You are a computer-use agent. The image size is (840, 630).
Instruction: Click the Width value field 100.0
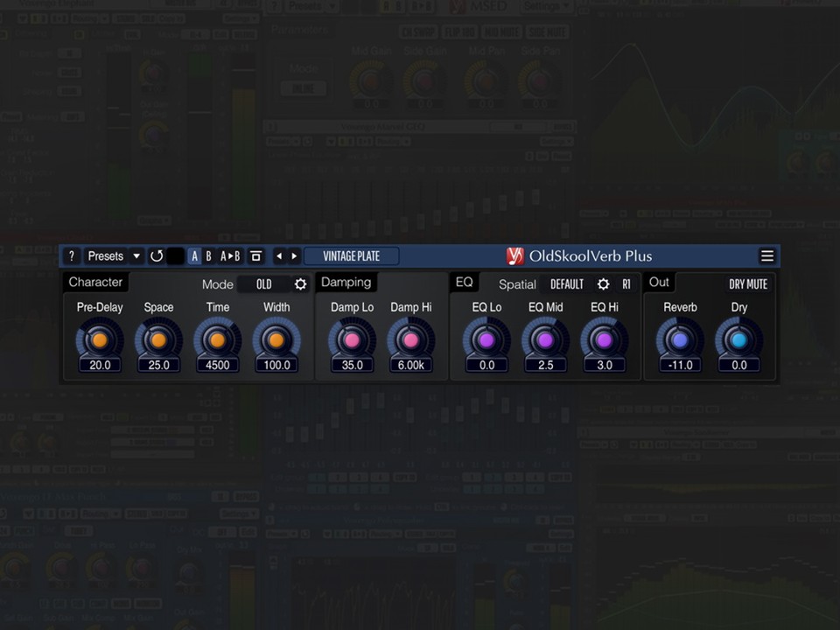[x=276, y=366]
